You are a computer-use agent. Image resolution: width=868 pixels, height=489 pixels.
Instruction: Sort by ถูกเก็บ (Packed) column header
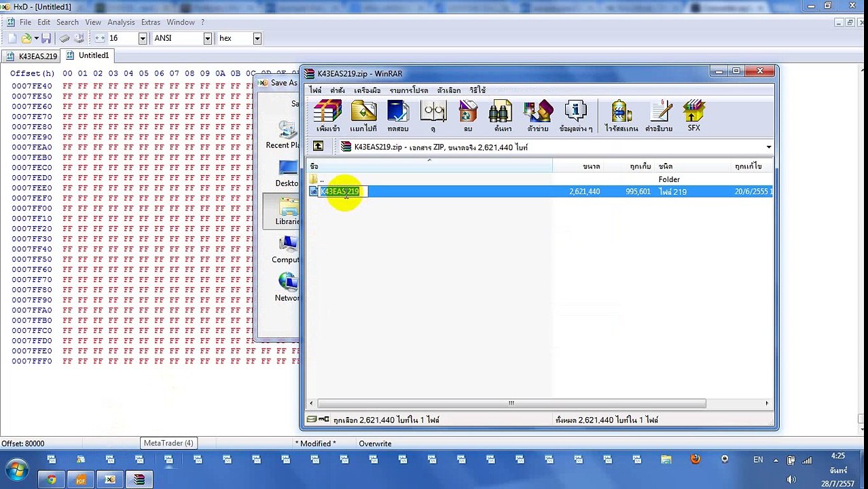click(x=629, y=166)
